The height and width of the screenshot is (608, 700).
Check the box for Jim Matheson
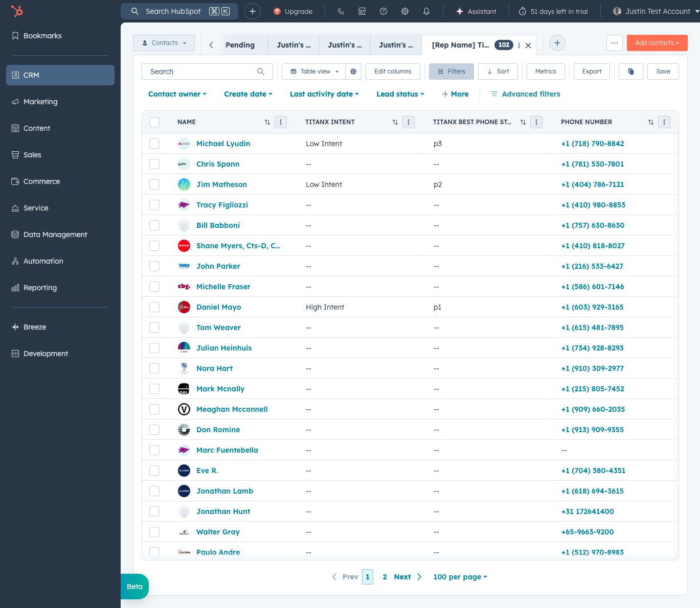pos(154,184)
